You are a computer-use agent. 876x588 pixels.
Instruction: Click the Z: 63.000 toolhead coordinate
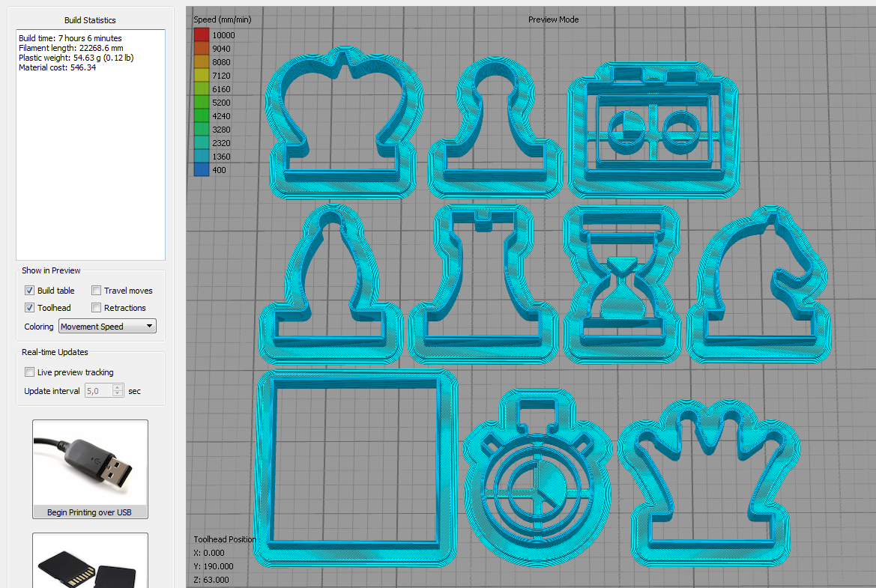[x=211, y=580]
